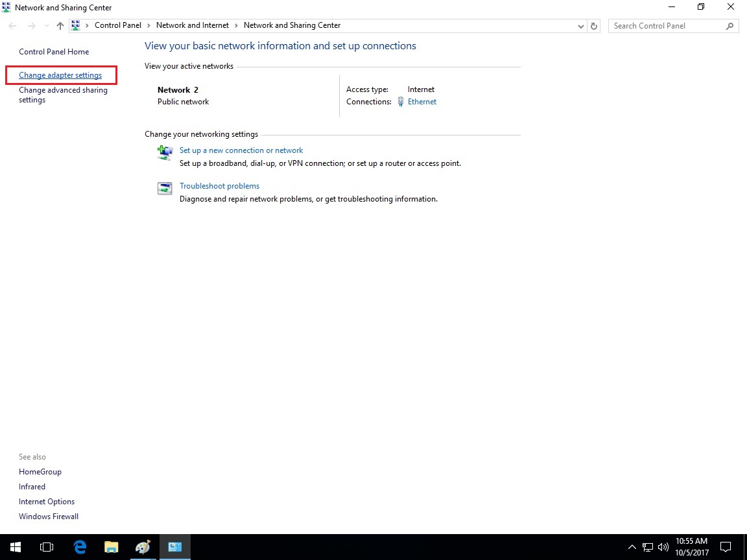
Task: Open Troubleshoot problems
Action: [x=220, y=186]
